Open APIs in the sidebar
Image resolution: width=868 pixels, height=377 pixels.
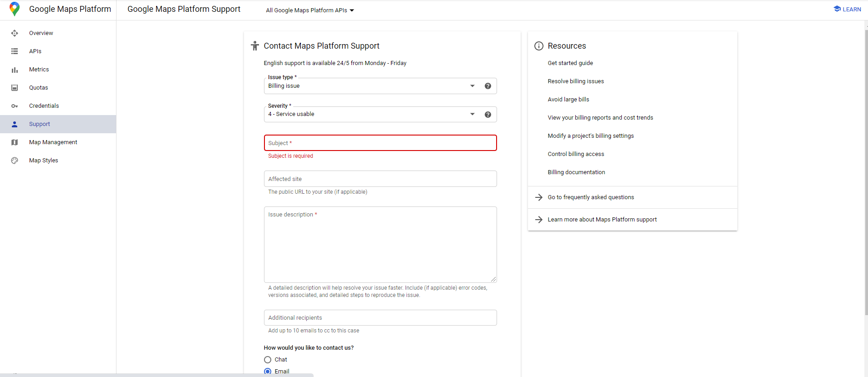point(58,51)
